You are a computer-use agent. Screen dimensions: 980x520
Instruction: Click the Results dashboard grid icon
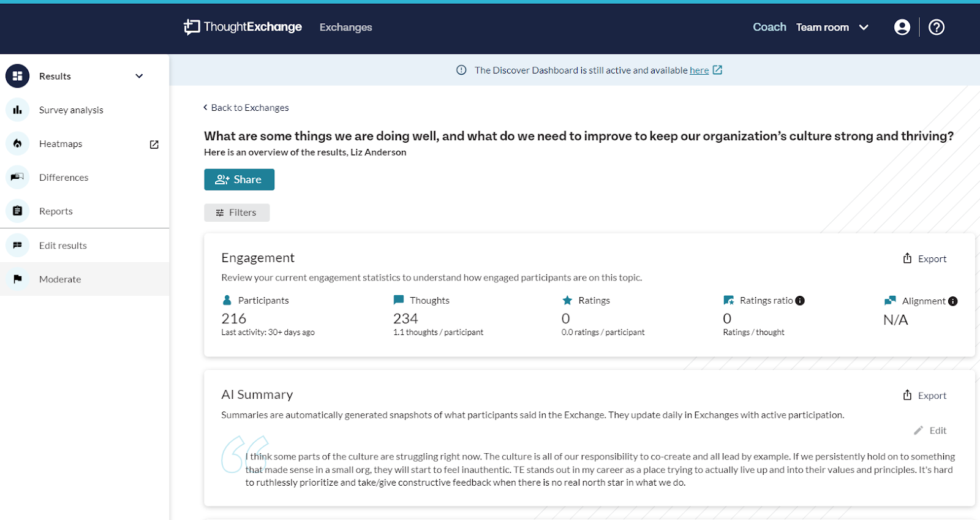tap(17, 76)
